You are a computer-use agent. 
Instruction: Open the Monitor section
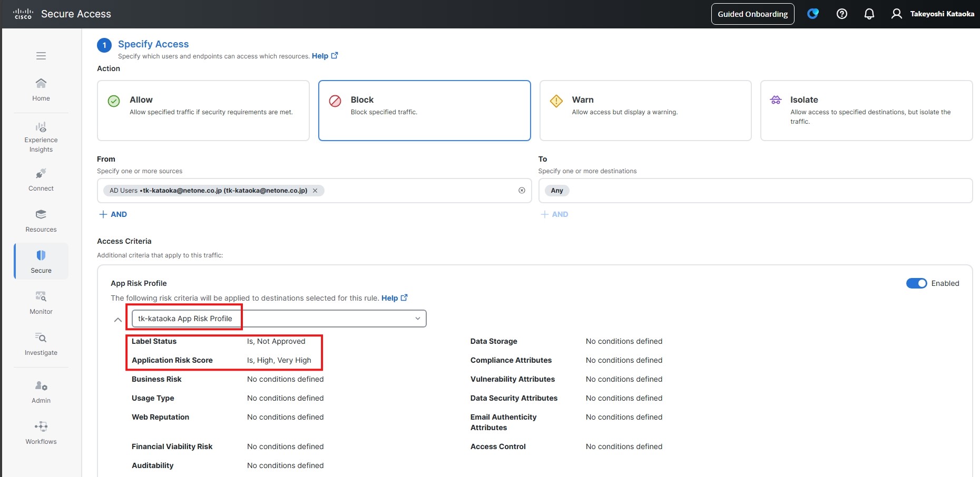tap(41, 303)
